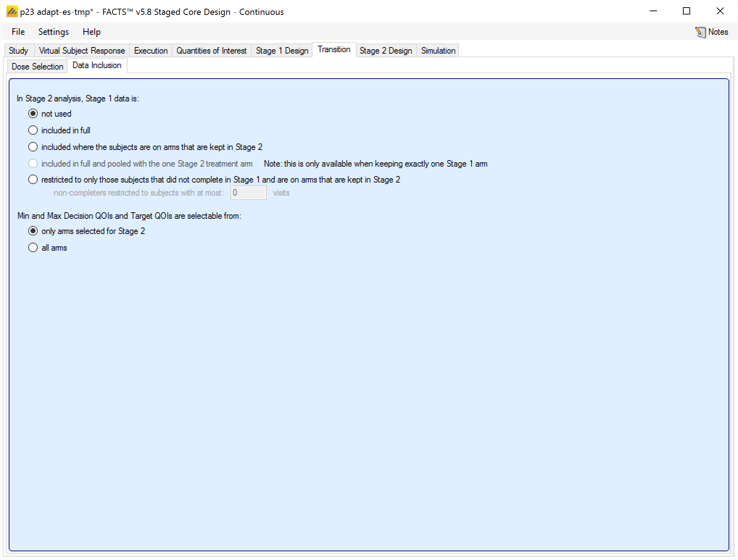Go to the Simulation tab
738x560 pixels.
[x=438, y=51]
